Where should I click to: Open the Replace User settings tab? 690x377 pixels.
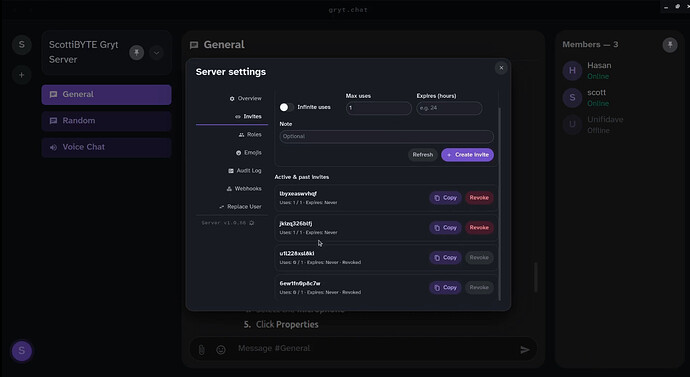[240, 207]
